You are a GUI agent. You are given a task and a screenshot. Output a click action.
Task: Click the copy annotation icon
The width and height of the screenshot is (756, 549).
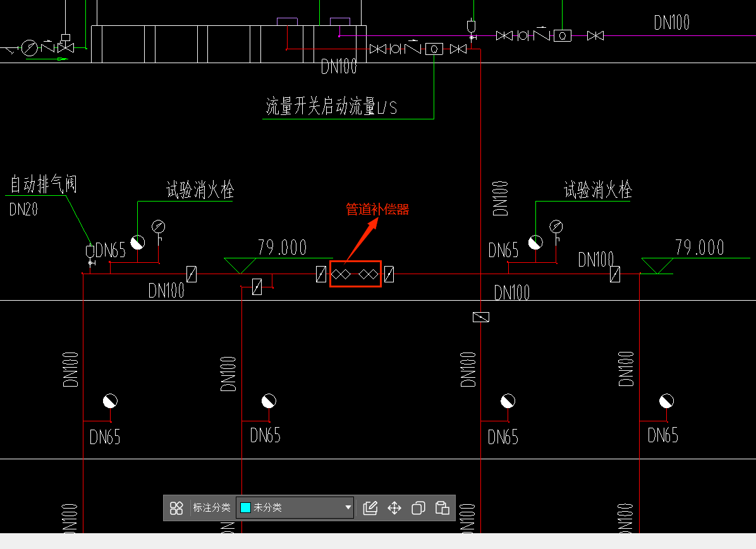coord(418,508)
